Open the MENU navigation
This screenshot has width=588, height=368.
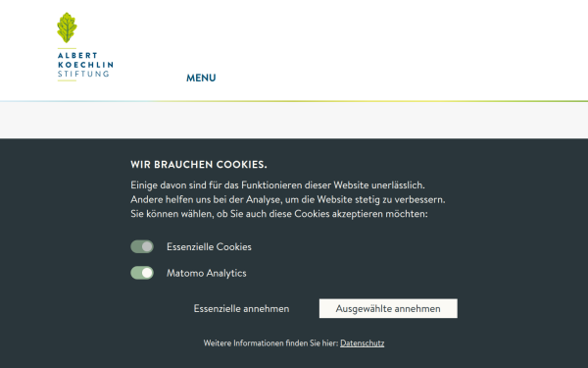pos(201,78)
